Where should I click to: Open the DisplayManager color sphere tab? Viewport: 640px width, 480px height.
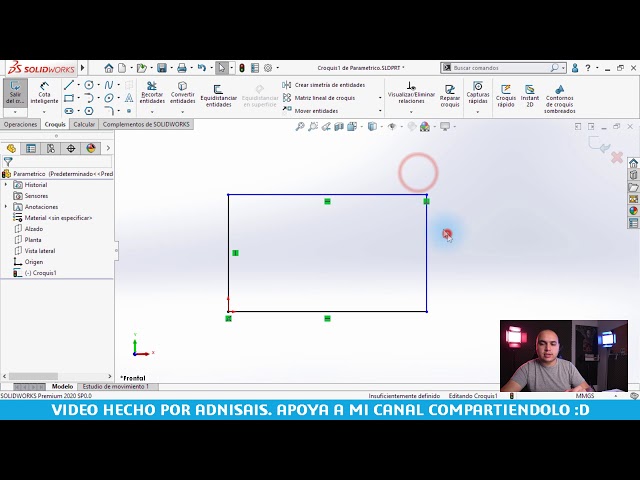click(91, 148)
